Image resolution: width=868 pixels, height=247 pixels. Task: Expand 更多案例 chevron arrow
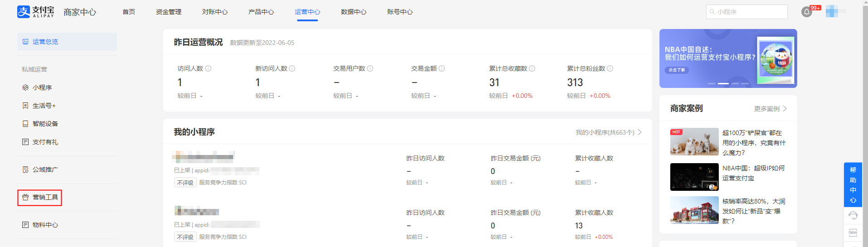(x=785, y=109)
